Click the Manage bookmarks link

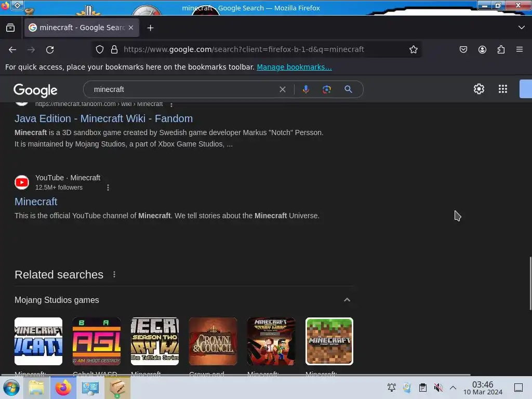coord(294,67)
